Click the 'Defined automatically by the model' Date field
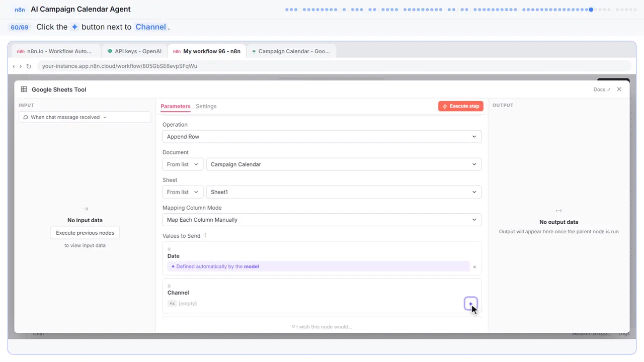This screenshot has width=644, height=362. pos(318,266)
